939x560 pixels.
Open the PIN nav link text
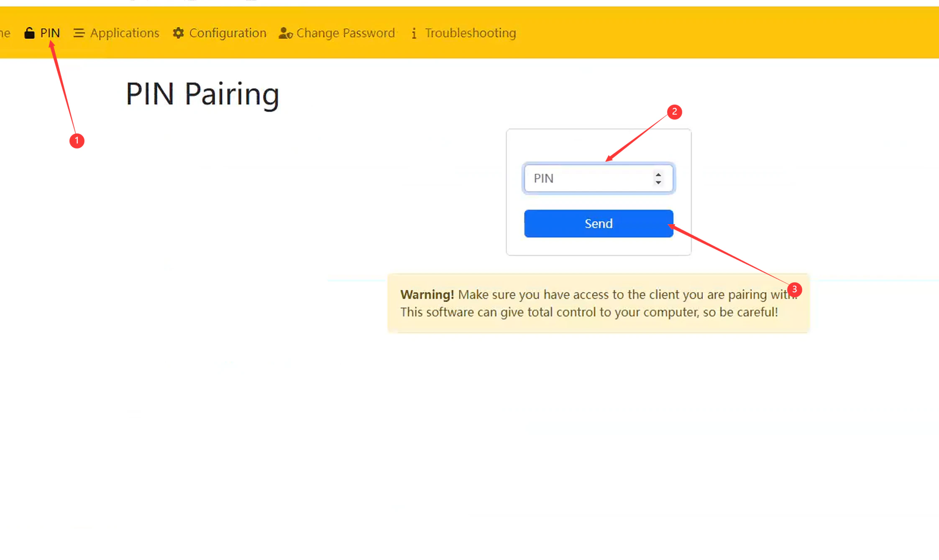[x=50, y=33]
